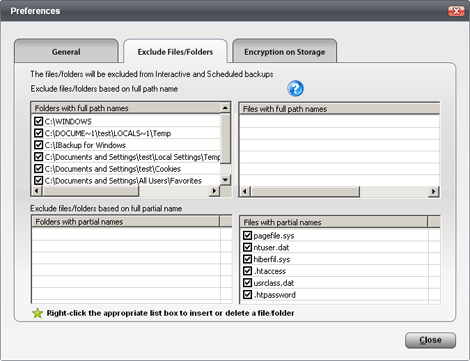The image size is (470, 361).
Task: Uncheck the pagefile.sys checkbox
Action: (x=247, y=235)
